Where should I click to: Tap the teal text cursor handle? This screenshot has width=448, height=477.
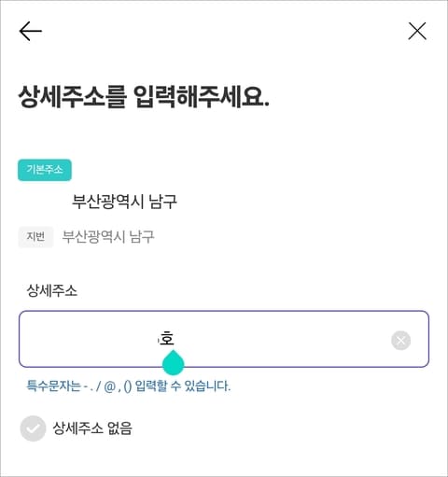click(x=174, y=362)
